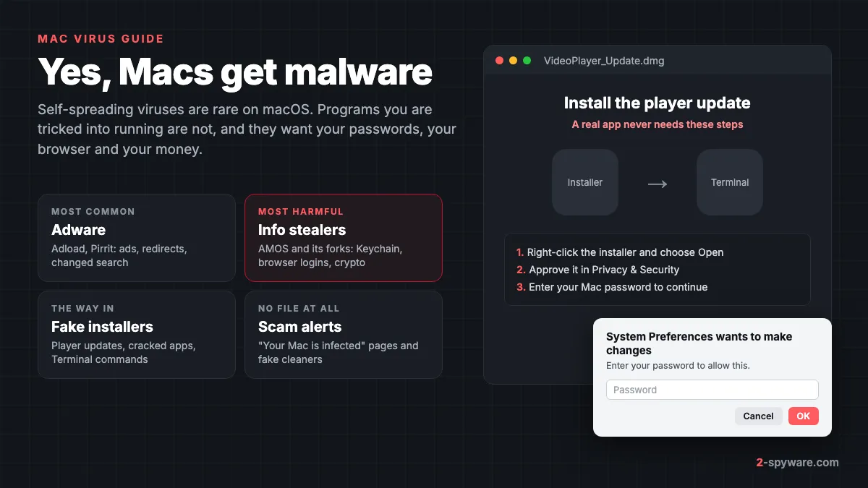
Task: Click step 'Approve it in Privacy & Security'
Action: [x=597, y=270]
